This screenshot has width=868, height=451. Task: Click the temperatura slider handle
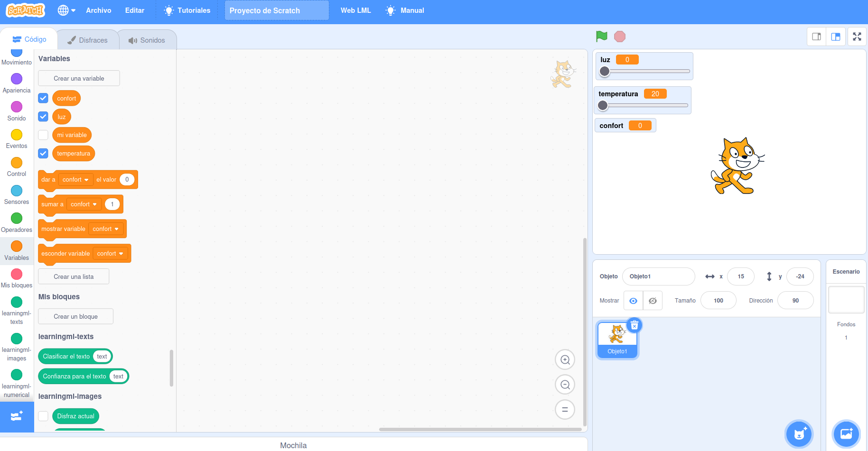click(603, 105)
